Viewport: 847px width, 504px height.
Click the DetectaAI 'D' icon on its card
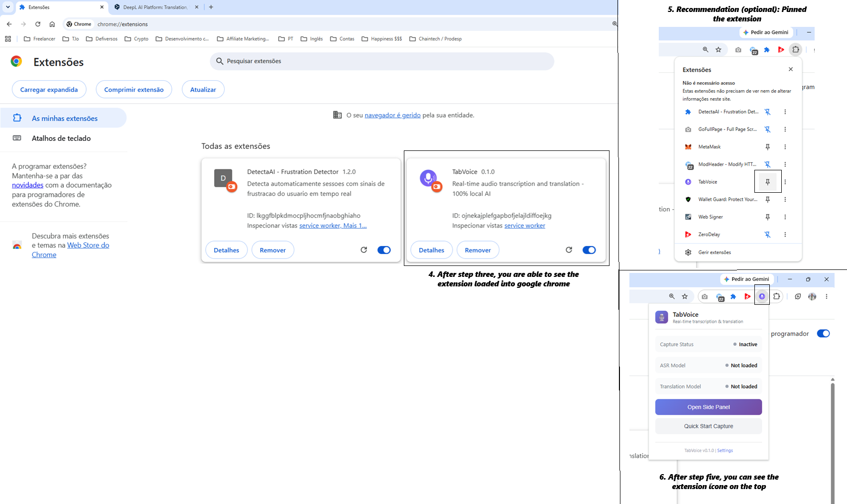[x=223, y=178]
